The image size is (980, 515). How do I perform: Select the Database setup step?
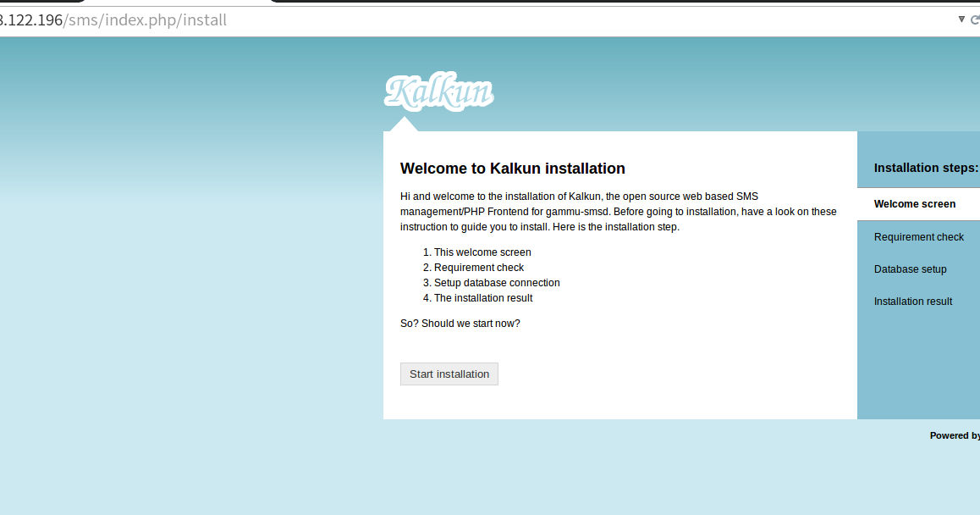click(x=910, y=269)
